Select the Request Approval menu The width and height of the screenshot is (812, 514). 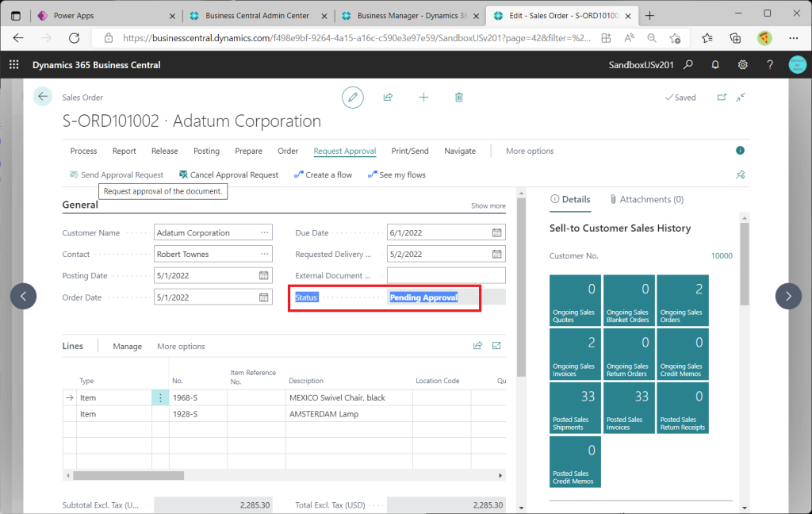(345, 151)
